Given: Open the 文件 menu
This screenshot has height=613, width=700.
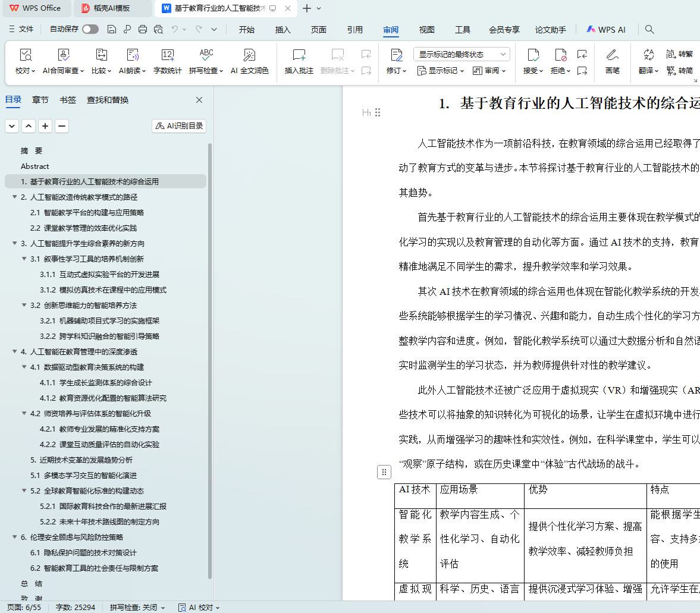Looking at the screenshot, I should pyautogui.click(x=21, y=29).
